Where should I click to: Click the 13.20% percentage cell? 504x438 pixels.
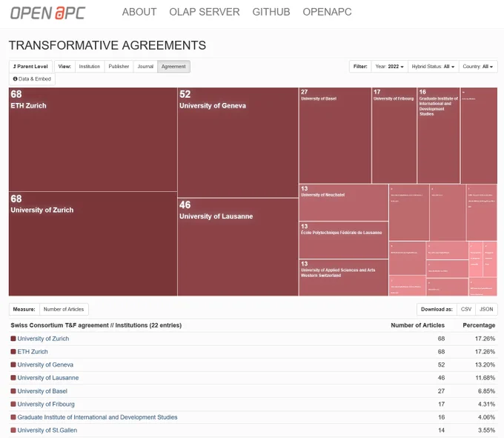tap(485, 365)
